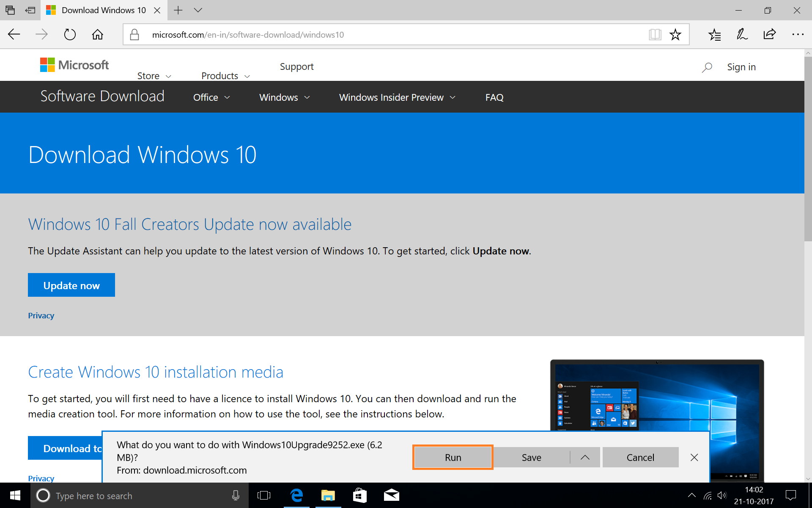Screen dimensions: 812x508
Task: Open site search with the magnifier icon
Action: click(707, 67)
